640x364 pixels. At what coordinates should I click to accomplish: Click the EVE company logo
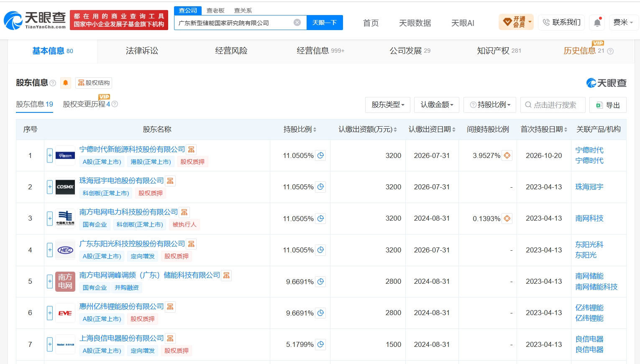click(65, 313)
